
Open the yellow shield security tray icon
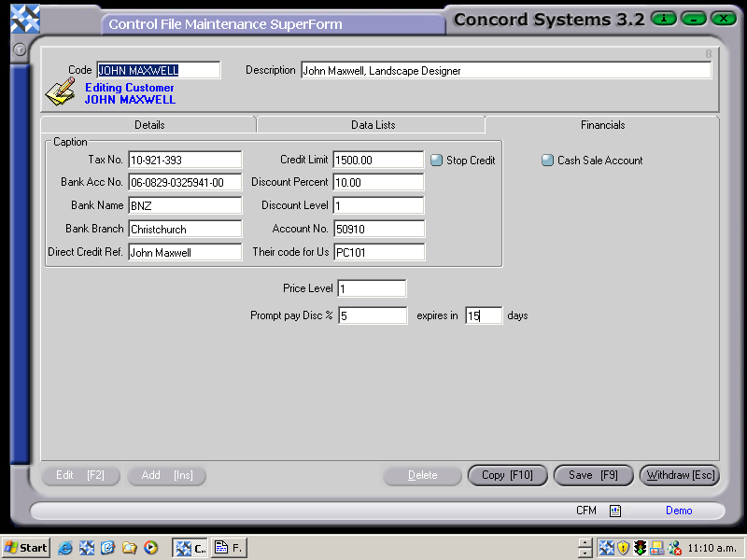622,548
